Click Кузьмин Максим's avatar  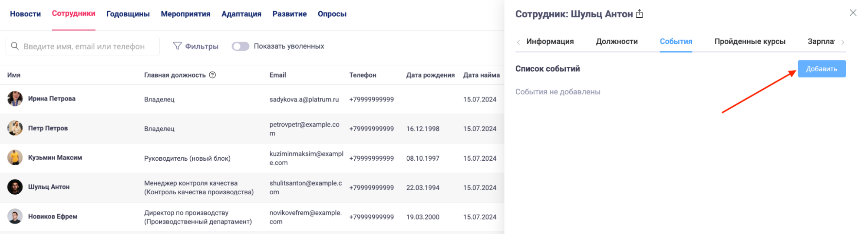click(15, 158)
